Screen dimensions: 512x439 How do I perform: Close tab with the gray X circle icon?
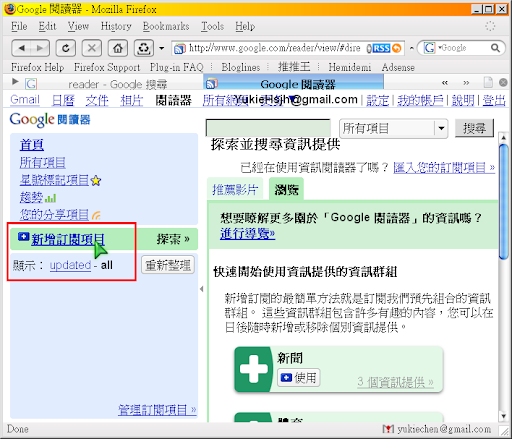(503, 82)
